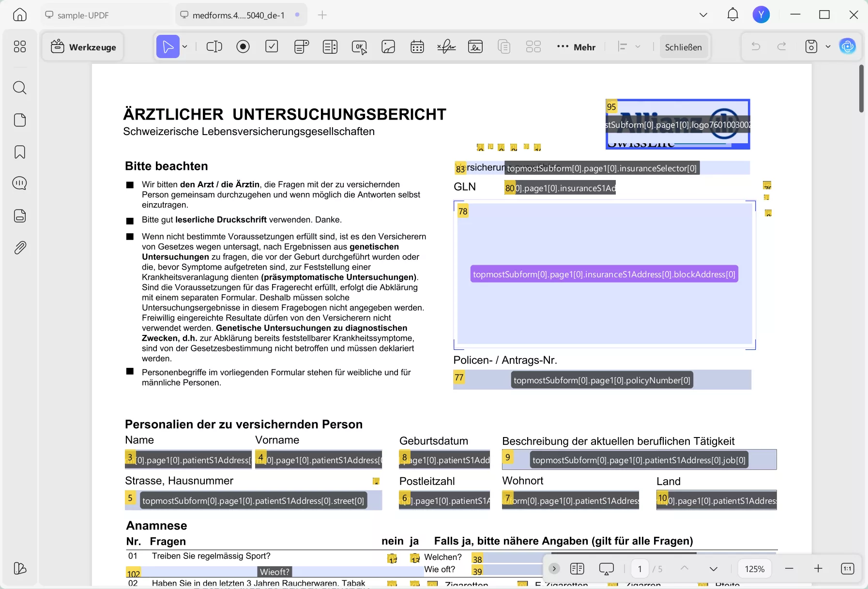
Task: Select the combo box form tool
Action: [301, 46]
